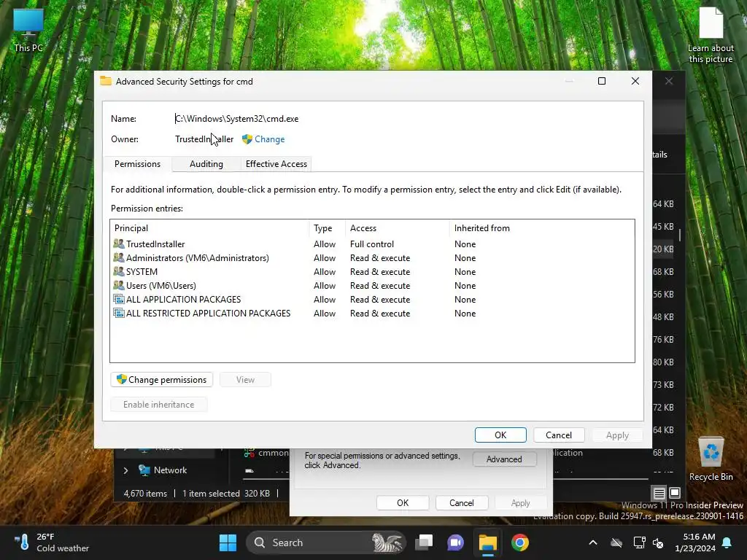This screenshot has width=747, height=560.
Task: Click the ALL RESTRICTED APPLICATION PACKAGES entry icon
Action: (x=119, y=313)
